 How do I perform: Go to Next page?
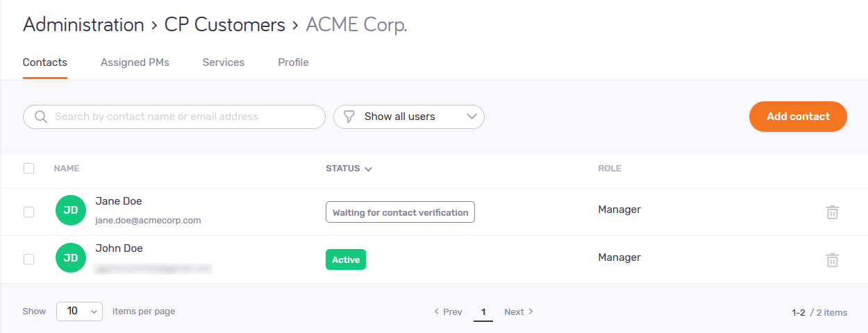(x=519, y=311)
